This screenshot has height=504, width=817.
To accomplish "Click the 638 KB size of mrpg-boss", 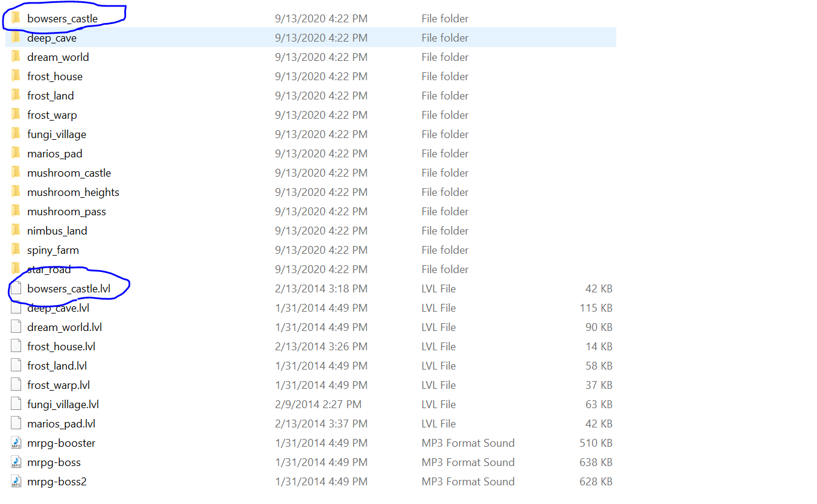I will 596,462.
